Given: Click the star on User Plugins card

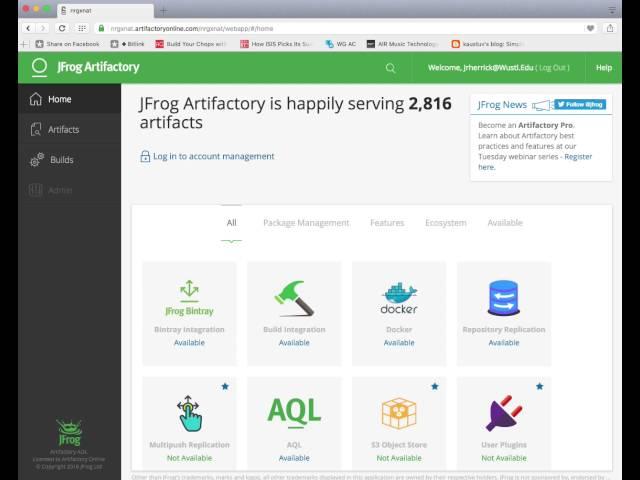Looking at the screenshot, I should click(x=540, y=386).
